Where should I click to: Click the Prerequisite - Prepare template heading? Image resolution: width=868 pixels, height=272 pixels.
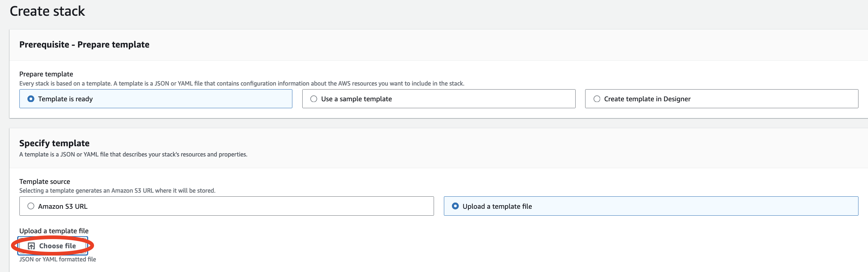coord(84,45)
